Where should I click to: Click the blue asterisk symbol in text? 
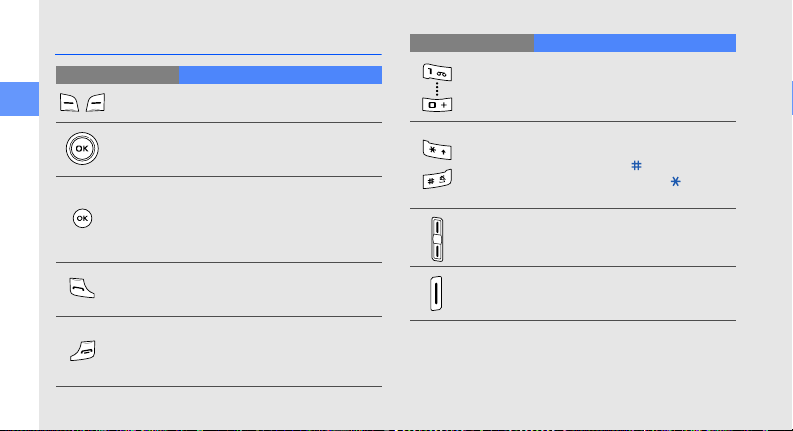pyautogui.click(x=675, y=181)
